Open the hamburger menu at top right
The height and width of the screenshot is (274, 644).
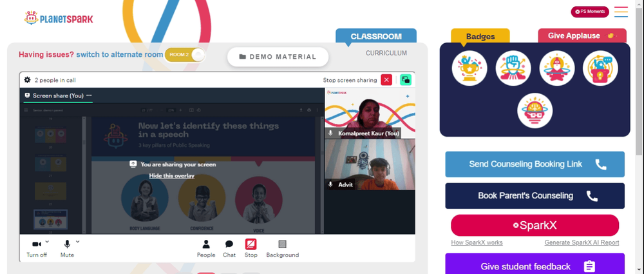coord(621,12)
